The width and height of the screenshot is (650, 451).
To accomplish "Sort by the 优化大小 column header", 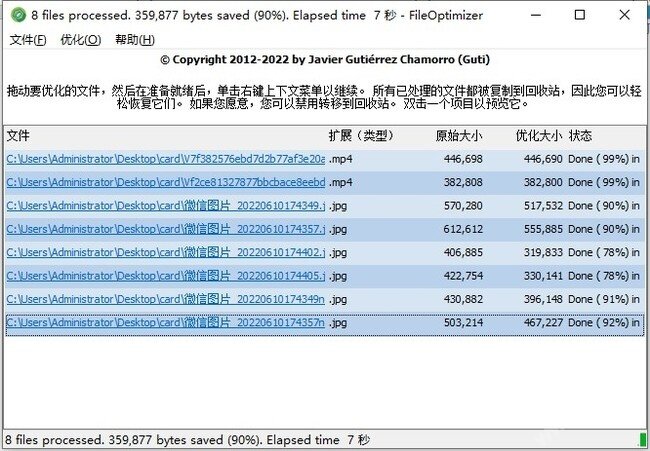I will 539,136.
